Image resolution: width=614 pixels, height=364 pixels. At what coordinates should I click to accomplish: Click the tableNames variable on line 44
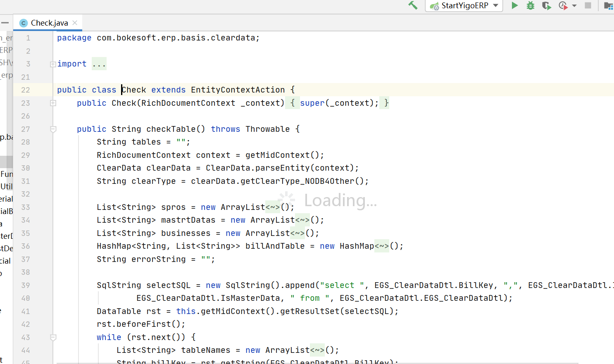point(206,350)
